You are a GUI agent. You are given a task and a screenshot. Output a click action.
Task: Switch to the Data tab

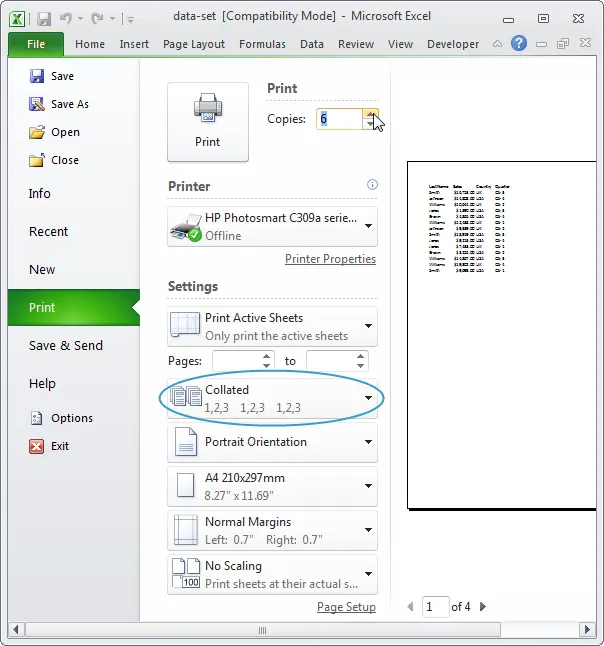tap(311, 44)
